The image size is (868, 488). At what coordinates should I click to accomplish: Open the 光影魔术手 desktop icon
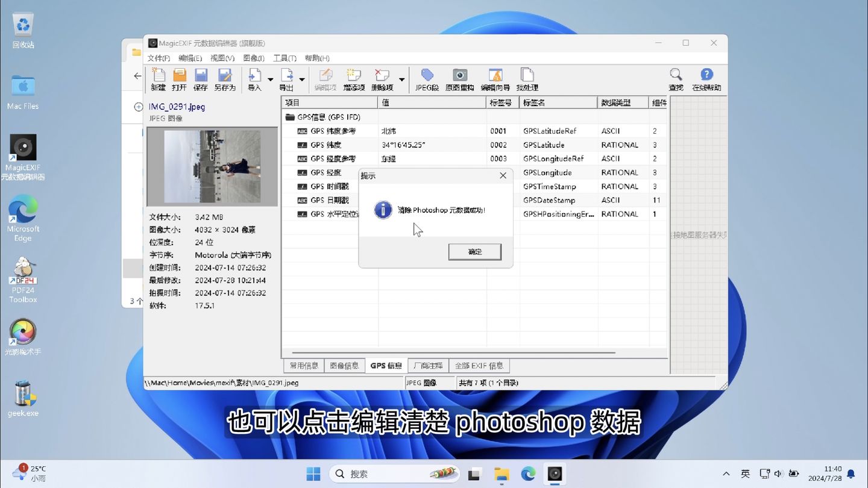click(x=23, y=337)
